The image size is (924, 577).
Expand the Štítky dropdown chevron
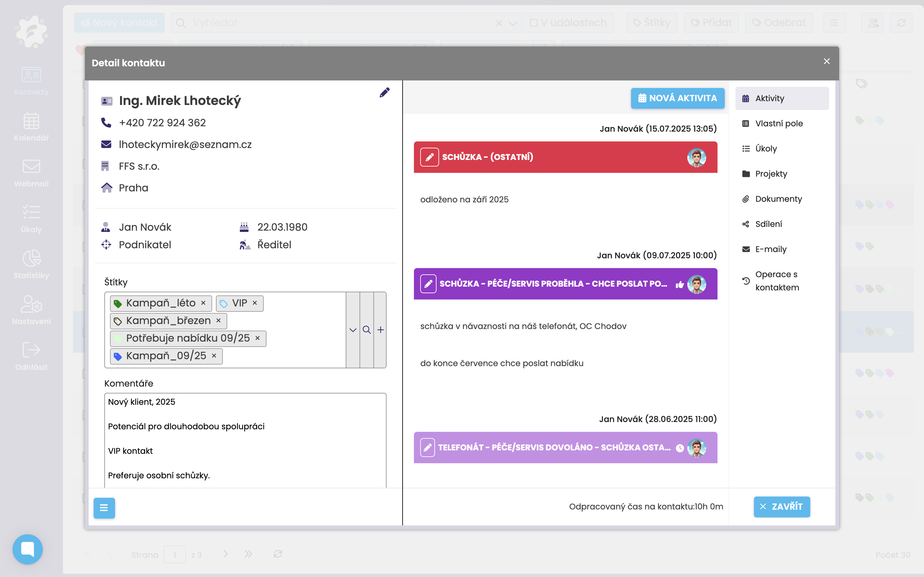click(x=353, y=330)
